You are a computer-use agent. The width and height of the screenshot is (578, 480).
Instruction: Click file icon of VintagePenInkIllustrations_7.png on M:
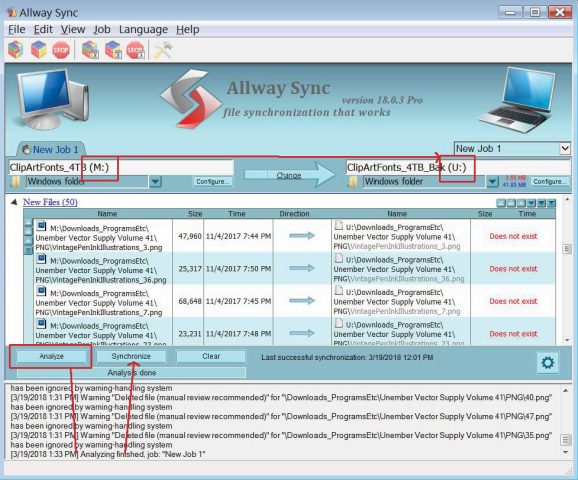(x=41, y=291)
